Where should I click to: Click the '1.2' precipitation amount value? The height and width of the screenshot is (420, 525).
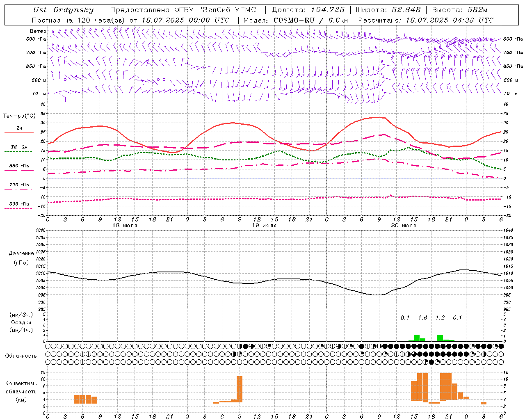(440, 318)
